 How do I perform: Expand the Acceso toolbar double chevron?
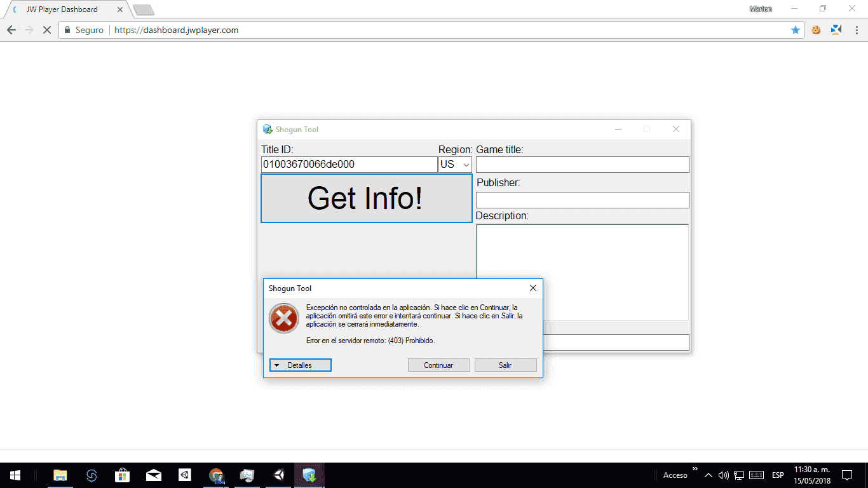coord(695,470)
